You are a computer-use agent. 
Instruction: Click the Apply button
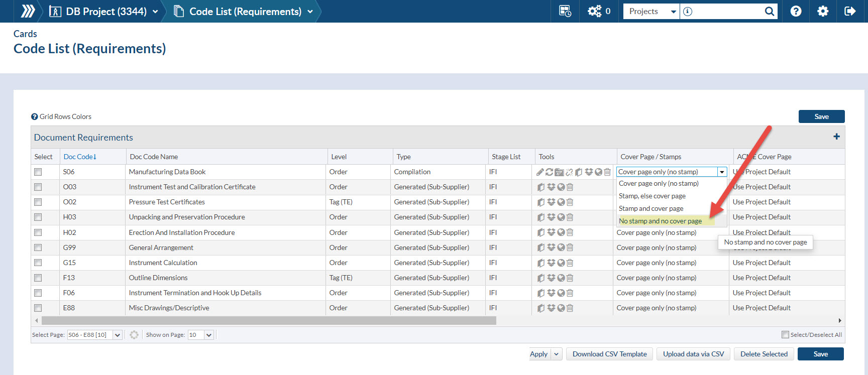point(539,354)
